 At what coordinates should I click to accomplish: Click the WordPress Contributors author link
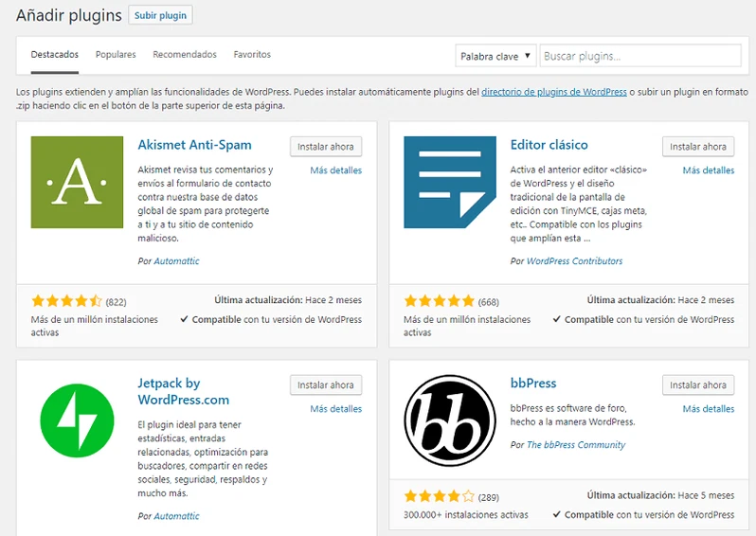click(x=574, y=260)
